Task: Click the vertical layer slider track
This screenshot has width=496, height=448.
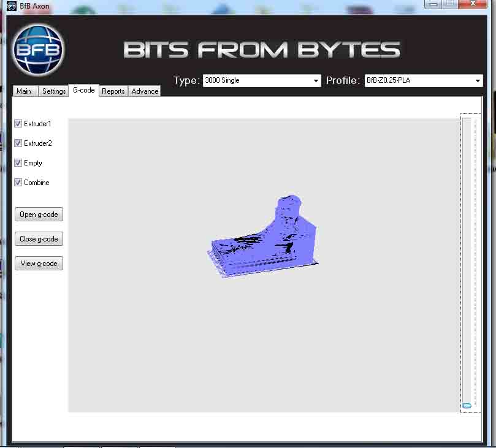Action: click(x=467, y=262)
